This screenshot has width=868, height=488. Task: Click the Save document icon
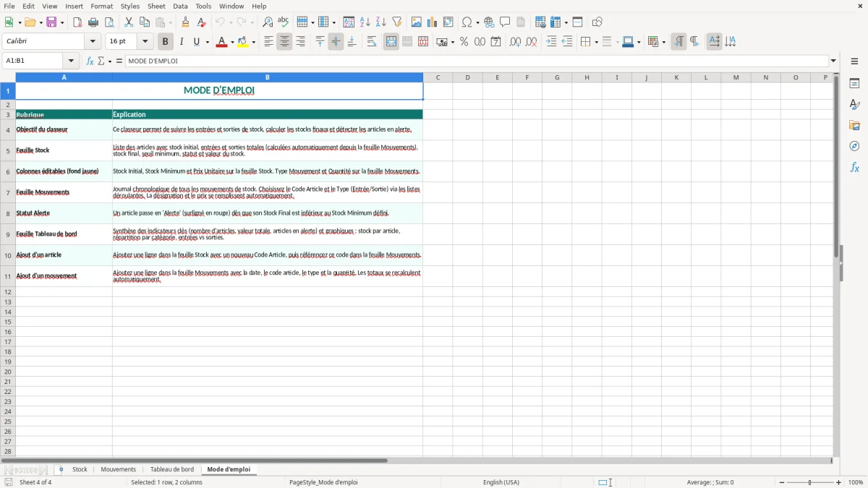(51, 22)
